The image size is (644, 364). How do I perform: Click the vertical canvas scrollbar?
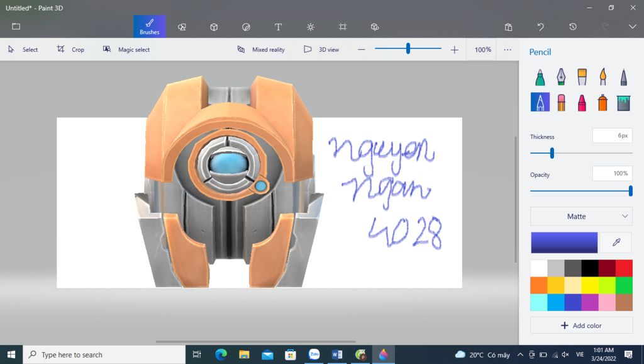516,200
